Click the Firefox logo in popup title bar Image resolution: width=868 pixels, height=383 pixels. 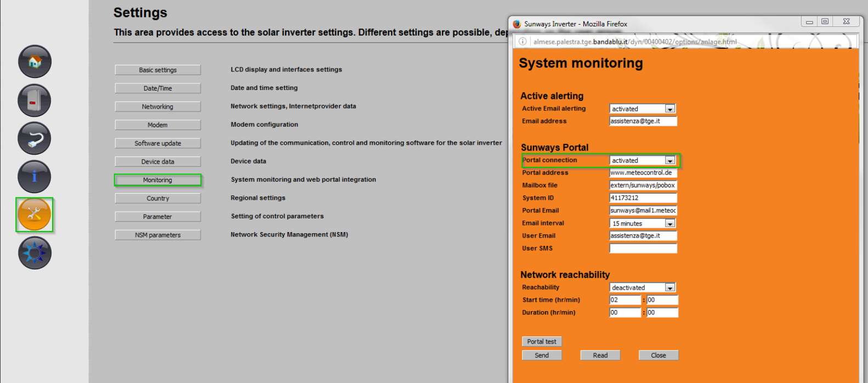[x=517, y=24]
